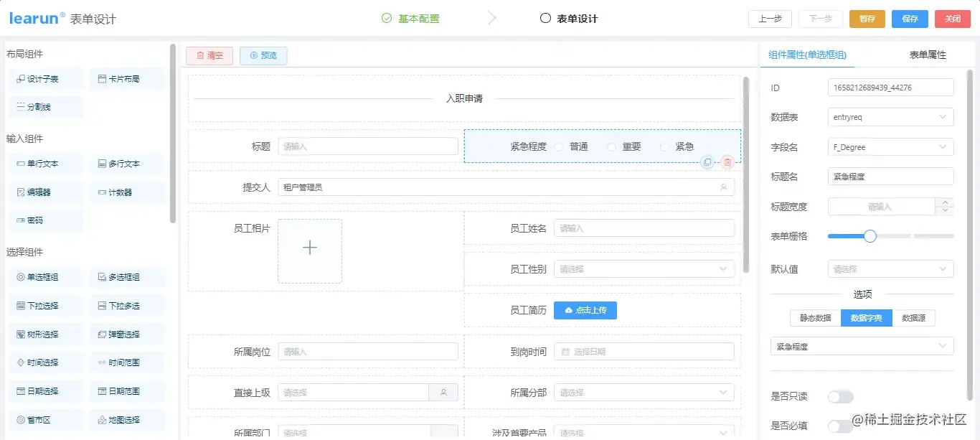Open the 员工性别 dropdown
The width and height of the screenshot is (980, 440).
[x=644, y=269]
